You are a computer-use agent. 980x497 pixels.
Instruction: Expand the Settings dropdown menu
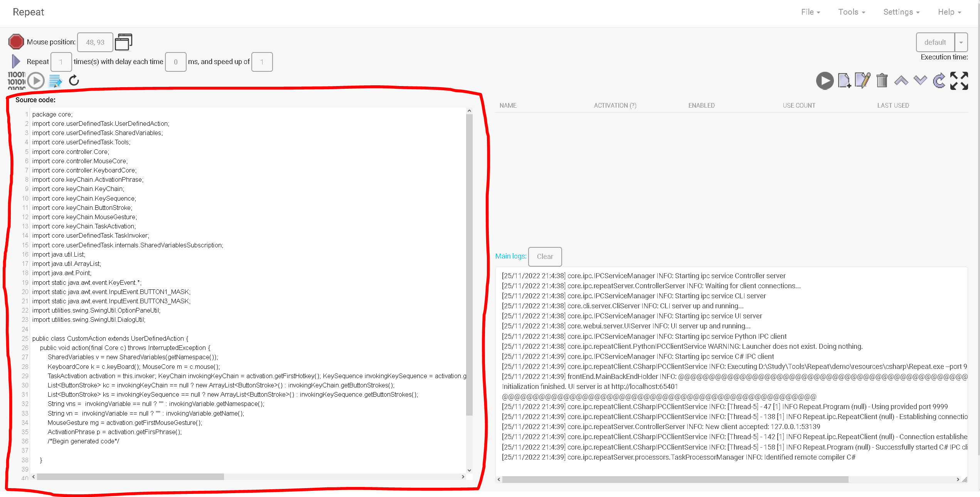coord(901,12)
